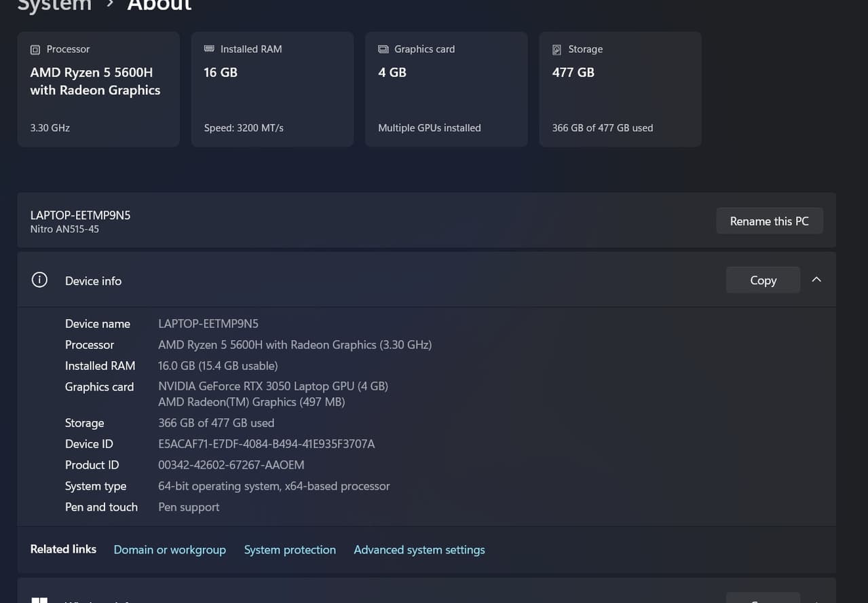Click the Graphics card icon
Viewport: 868px width, 603px height.
point(383,50)
